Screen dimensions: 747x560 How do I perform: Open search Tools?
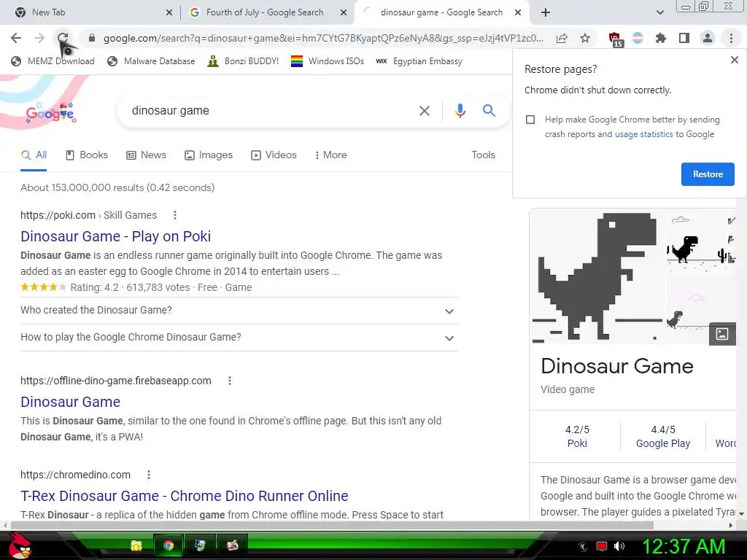tap(483, 155)
